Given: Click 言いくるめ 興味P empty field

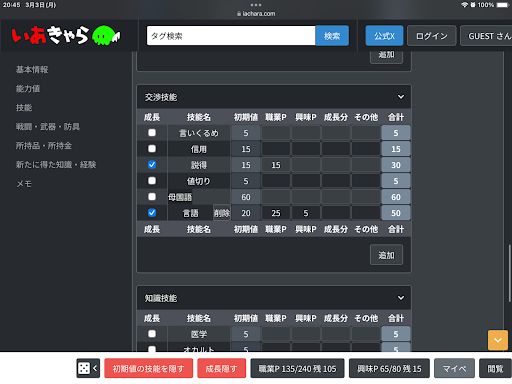Looking at the screenshot, I should pyautogui.click(x=306, y=133).
